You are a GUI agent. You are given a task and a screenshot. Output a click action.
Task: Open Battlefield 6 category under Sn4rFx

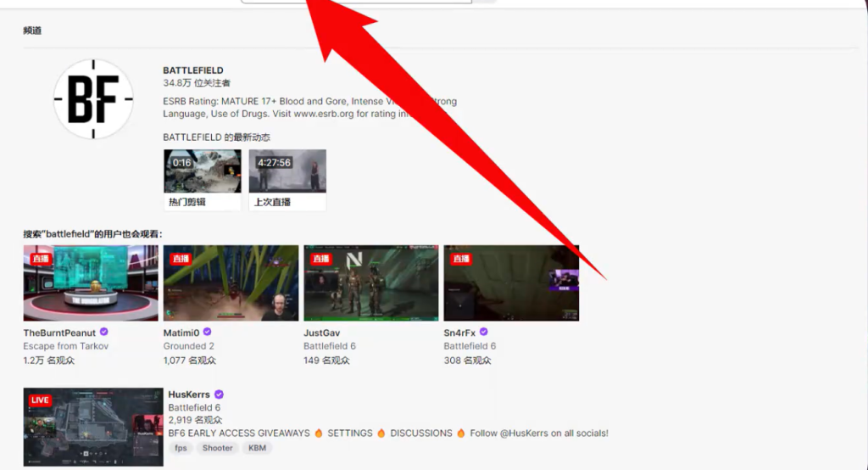click(470, 346)
